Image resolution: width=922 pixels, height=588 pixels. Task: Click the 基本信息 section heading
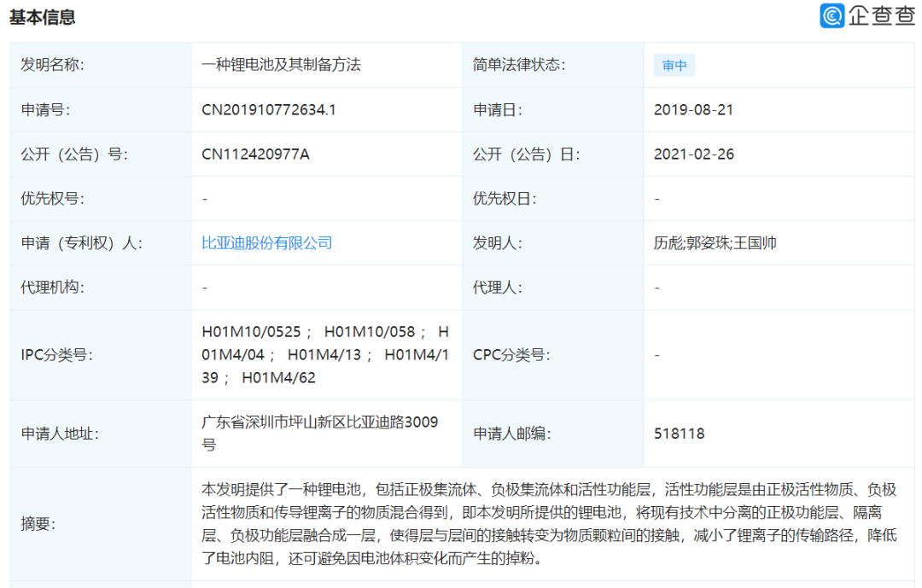[43, 17]
